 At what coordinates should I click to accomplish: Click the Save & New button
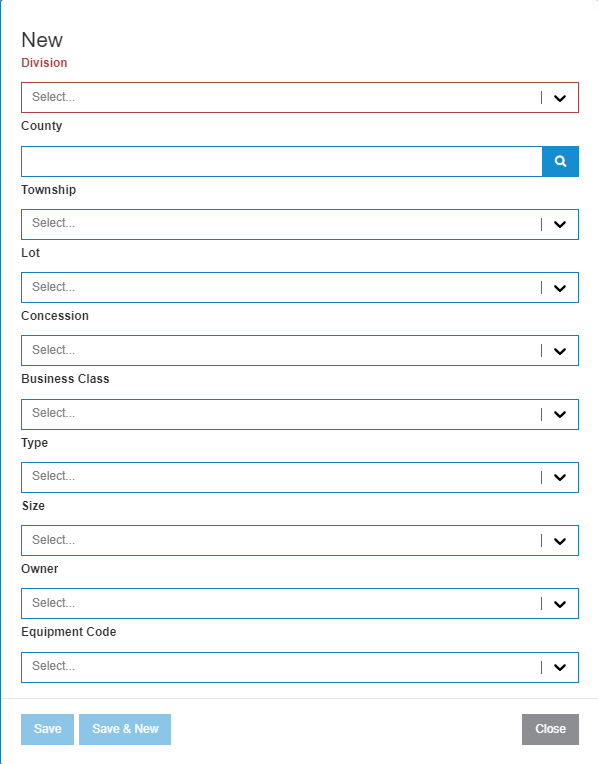point(125,729)
